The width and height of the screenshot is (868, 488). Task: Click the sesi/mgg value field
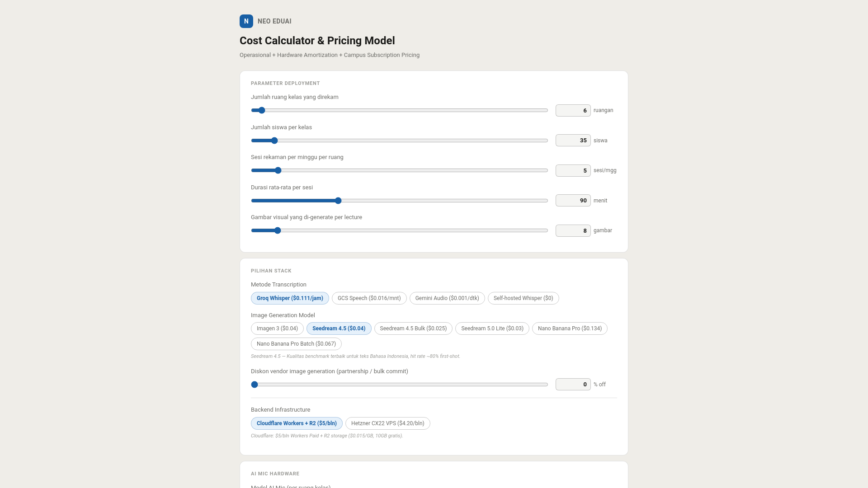pos(573,170)
